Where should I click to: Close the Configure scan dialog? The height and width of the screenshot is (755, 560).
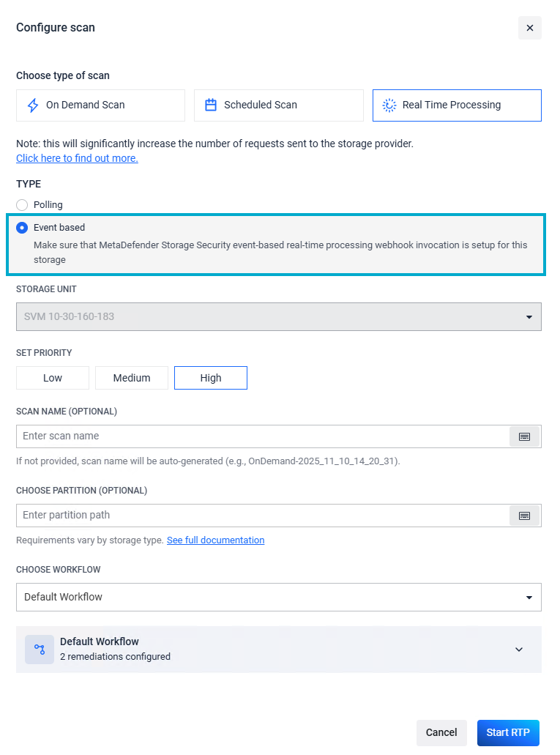(529, 28)
